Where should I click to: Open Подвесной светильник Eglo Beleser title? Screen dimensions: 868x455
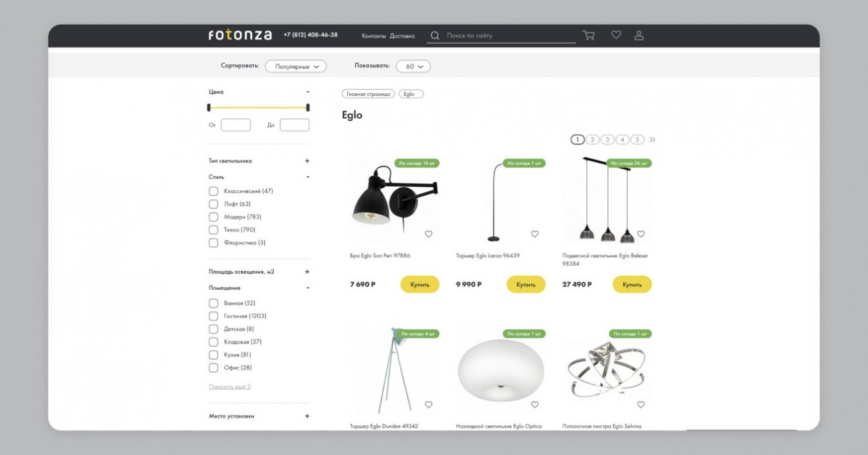pyautogui.click(x=605, y=260)
